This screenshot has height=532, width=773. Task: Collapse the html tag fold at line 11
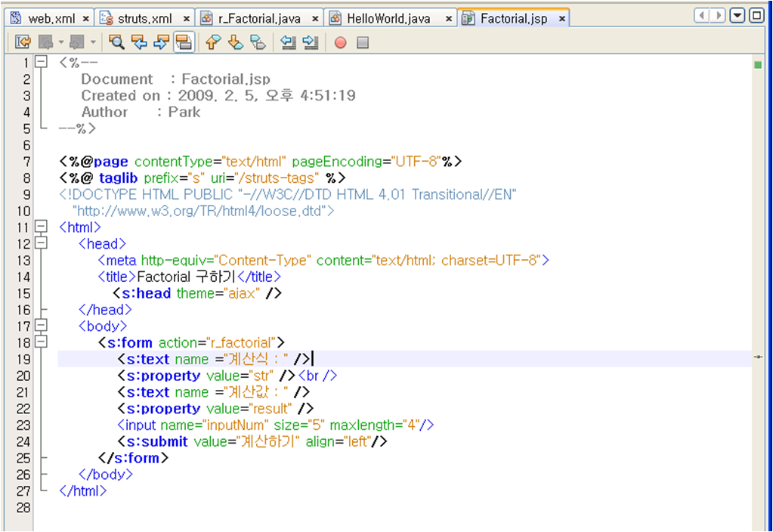(41, 227)
